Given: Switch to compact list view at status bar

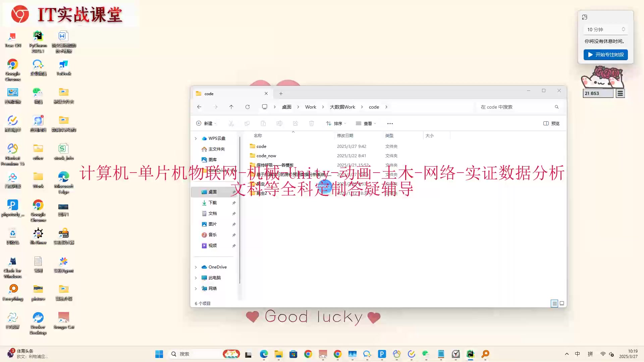Looking at the screenshot, I should pos(554,303).
